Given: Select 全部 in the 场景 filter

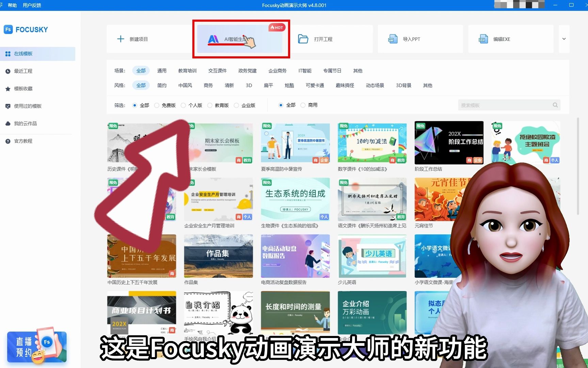Looking at the screenshot, I should pos(141,71).
